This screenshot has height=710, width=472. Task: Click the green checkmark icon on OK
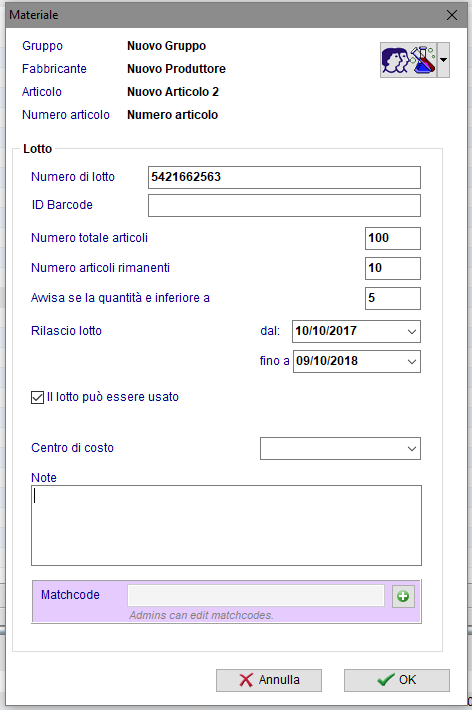pos(385,680)
